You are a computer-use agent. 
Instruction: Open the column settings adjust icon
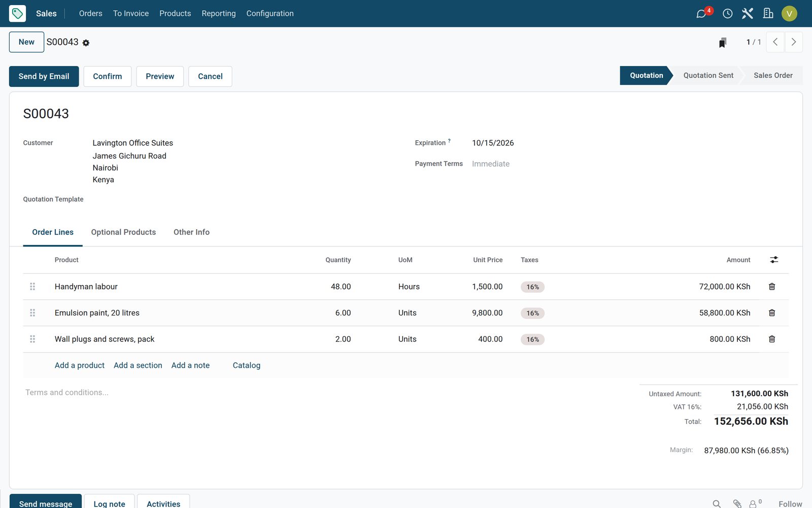click(774, 260)
